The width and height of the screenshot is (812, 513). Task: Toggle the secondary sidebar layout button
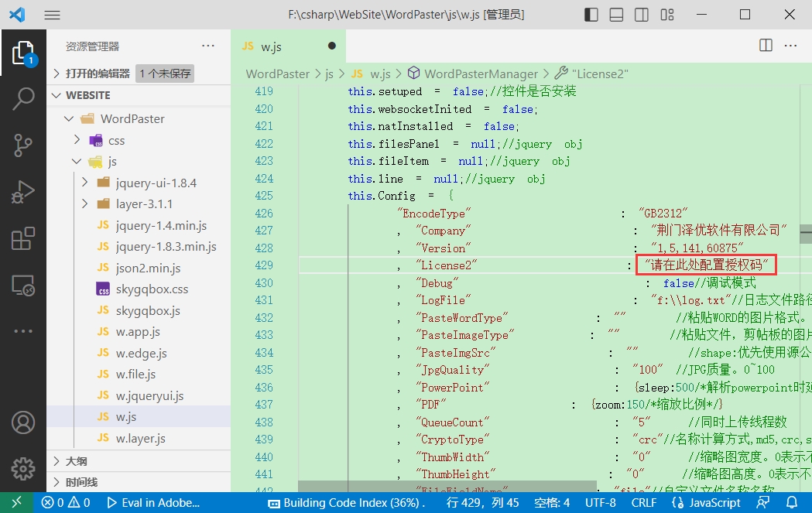point(641,15)
